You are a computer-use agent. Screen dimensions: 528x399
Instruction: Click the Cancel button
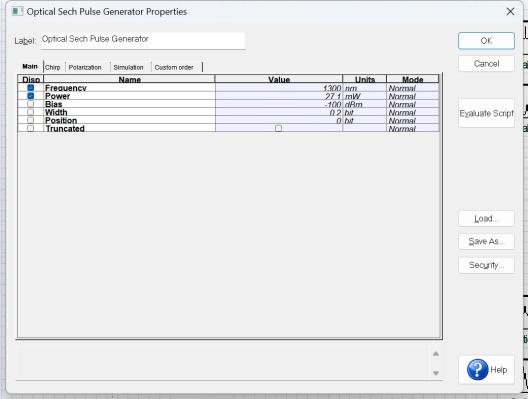486,64
